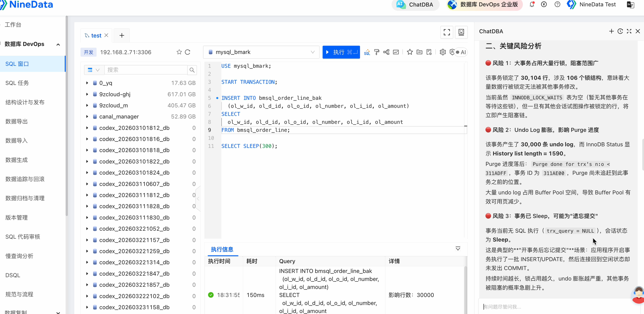Image resolution: width=644 pixels, height=314 pixels.
Task: Click the 开发 environment tag
Action: [89, 52]
